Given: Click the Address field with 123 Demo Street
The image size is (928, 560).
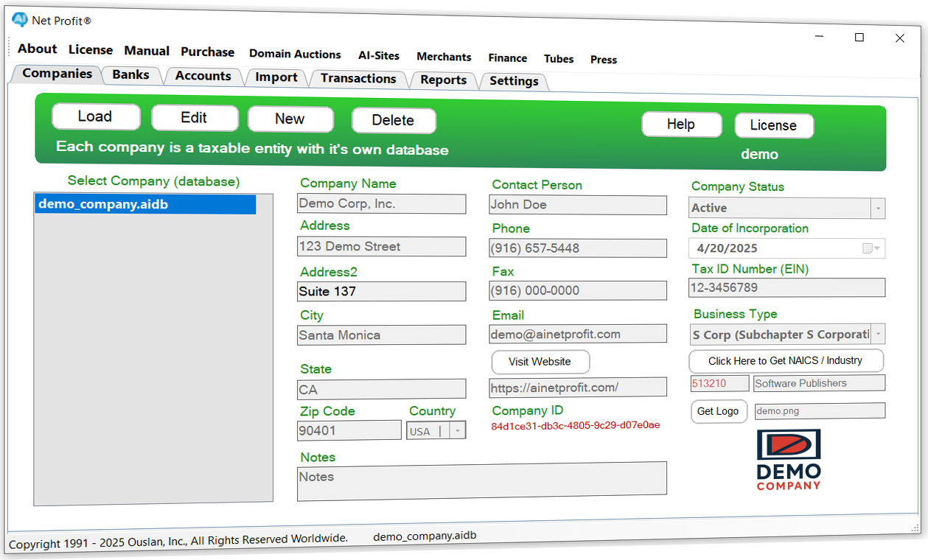Looking at the screenshot, I should (381, 246).
